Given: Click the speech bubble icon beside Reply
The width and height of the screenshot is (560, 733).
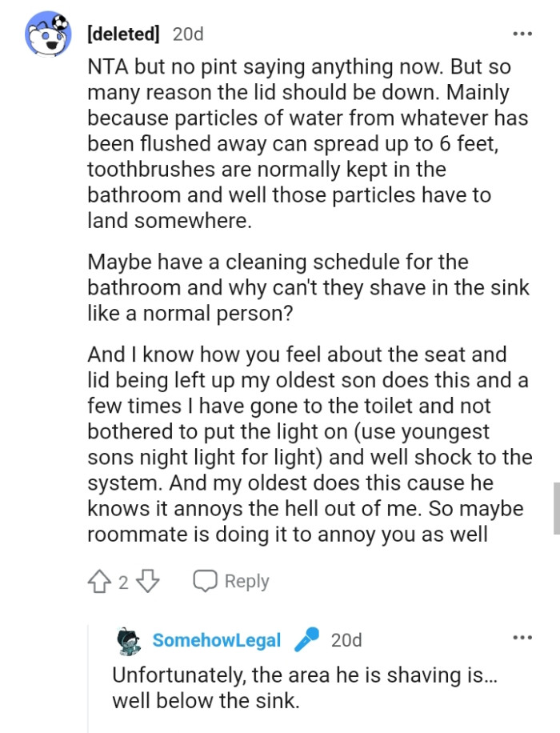Looking at the screenshot, I should click(x=206, y=581).
